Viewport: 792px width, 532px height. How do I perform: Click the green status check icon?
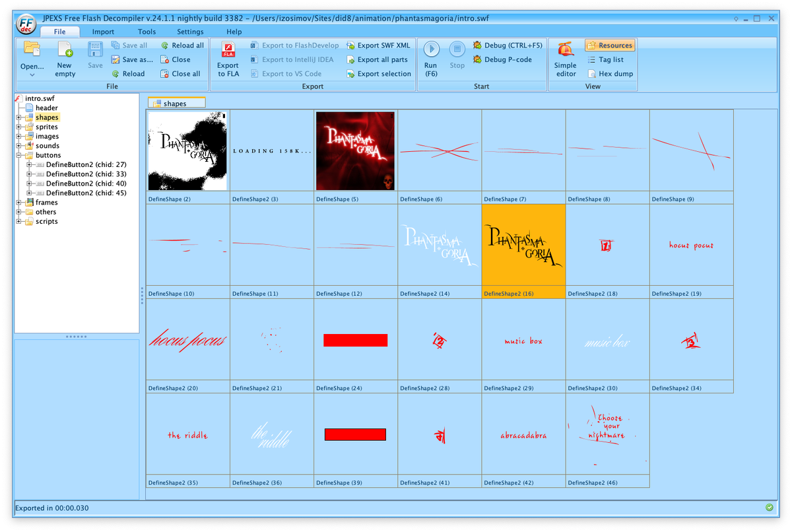point(769,508)
